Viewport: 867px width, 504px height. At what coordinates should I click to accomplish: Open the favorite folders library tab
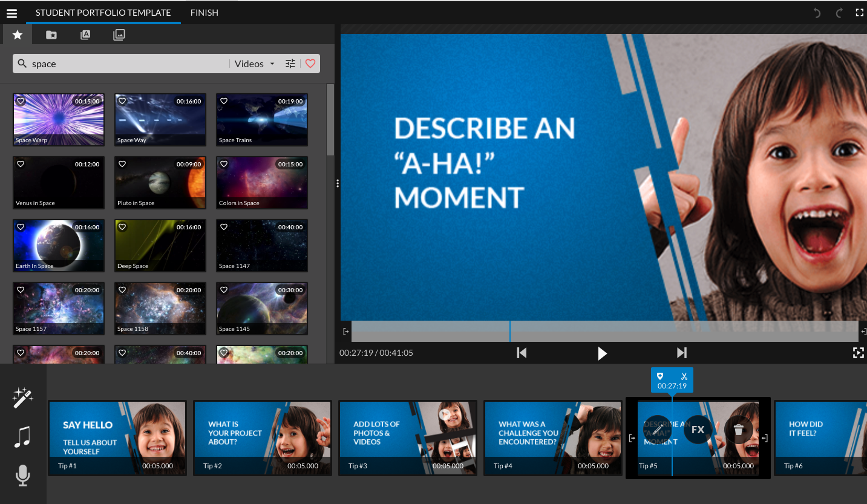pyautogui.click(x=51, y=35)
